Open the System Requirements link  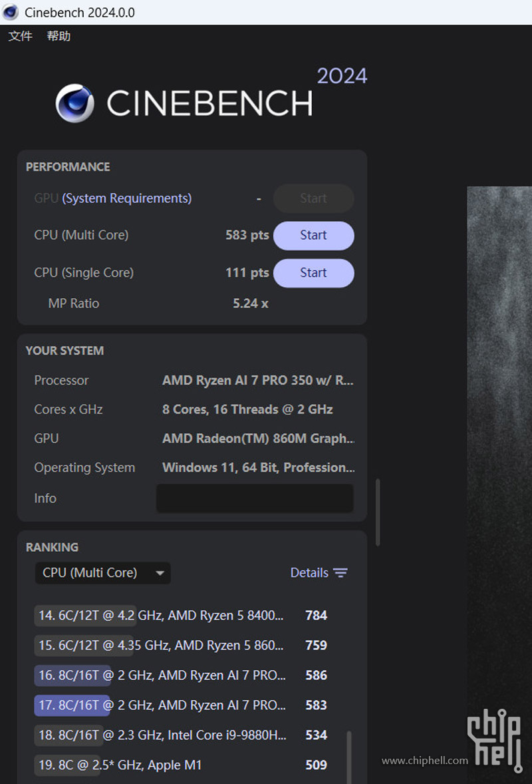click(127, 198)
